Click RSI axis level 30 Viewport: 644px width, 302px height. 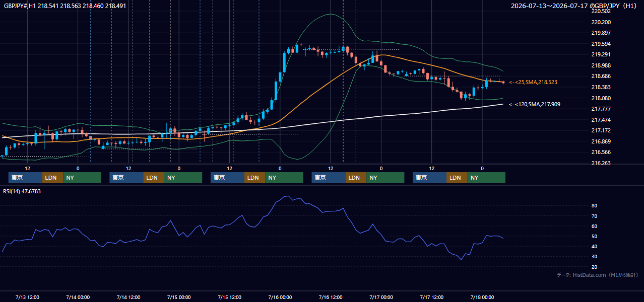coord(595,257)
